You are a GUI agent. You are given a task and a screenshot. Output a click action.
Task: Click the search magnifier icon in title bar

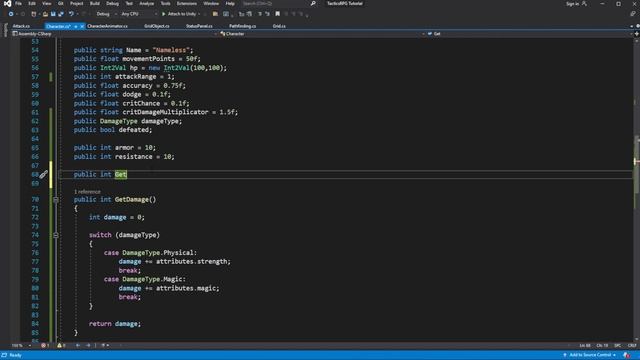tap(313, 4)
